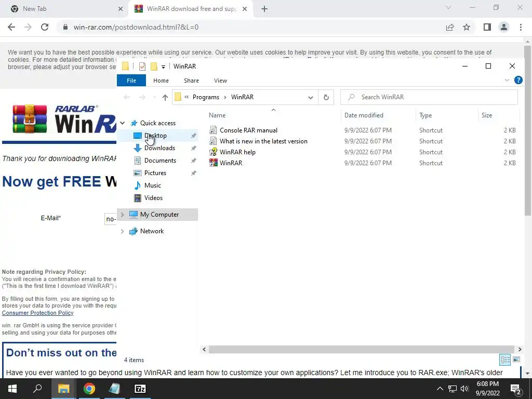Click the Chrome share page icon
The height and width of the screenshot is (399, 532).
[x=450, y=27]
